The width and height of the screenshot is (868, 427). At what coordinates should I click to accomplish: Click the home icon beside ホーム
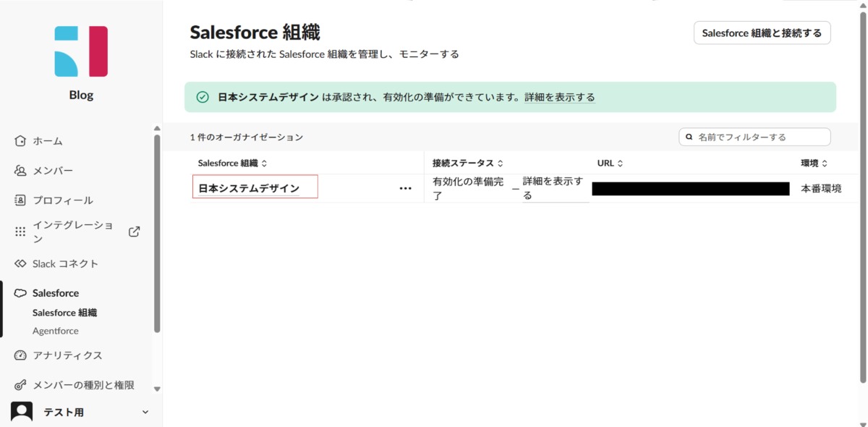[20, 141]
